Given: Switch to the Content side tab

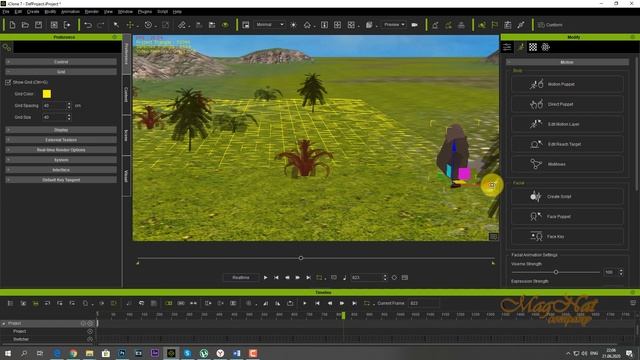Looking at the screenshot, I should click(126, 95).
